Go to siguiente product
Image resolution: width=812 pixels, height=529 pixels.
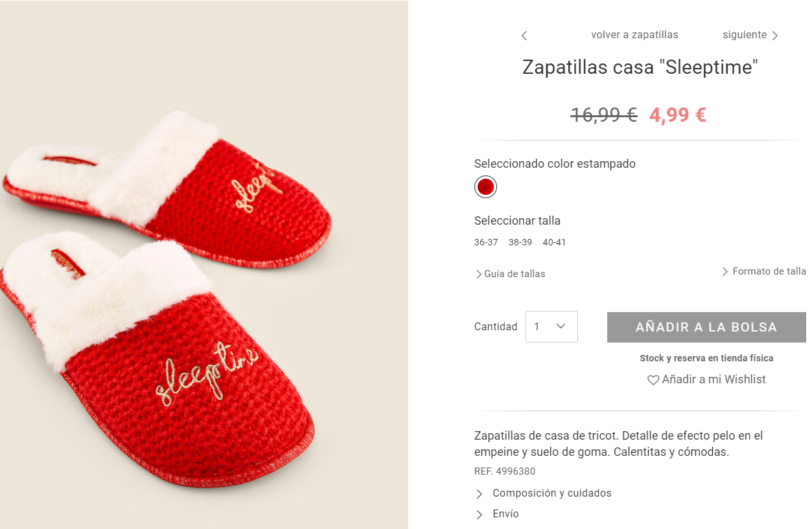click(745, 35)
